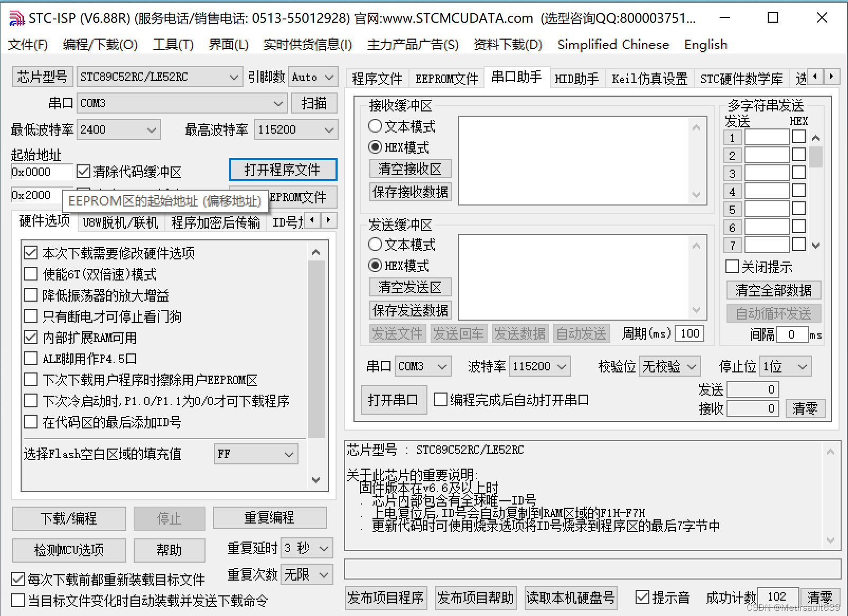Switch to the U8W脱机/联机 tab
Image resolution: width=848 pixels, height=616 pixels.
coord(120,222)
